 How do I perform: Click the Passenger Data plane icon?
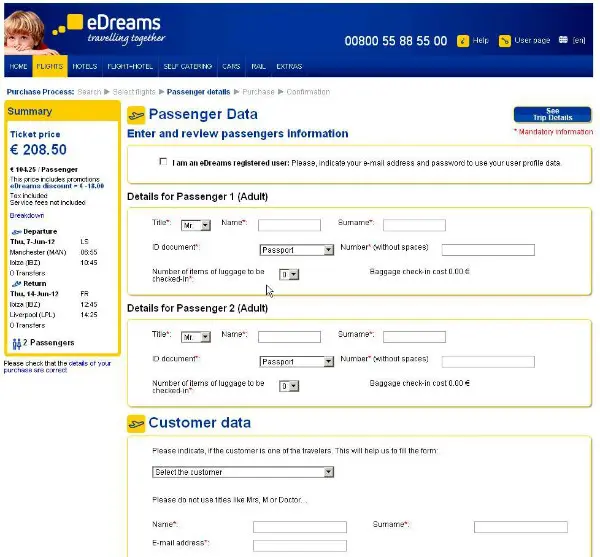click(136, 115)
